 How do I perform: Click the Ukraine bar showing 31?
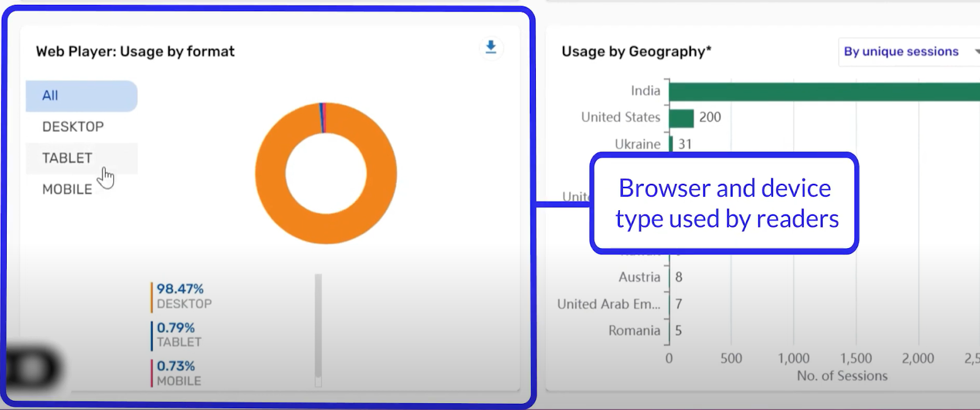point(671,144)
